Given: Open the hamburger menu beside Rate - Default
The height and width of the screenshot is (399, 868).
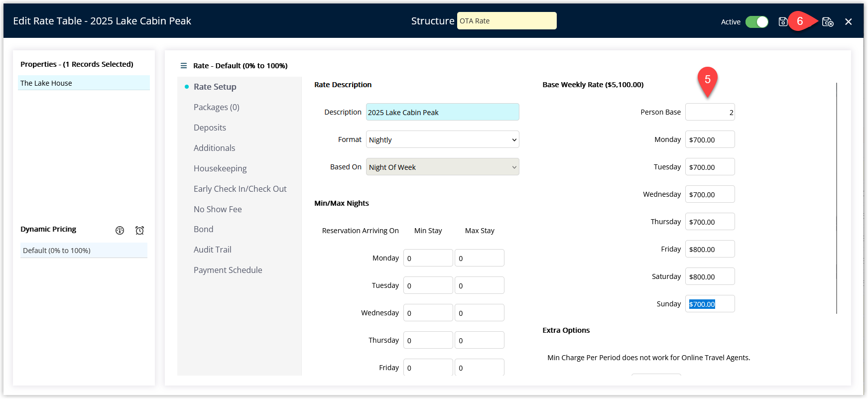Looking at the screenshot, I should click(184, 66).
